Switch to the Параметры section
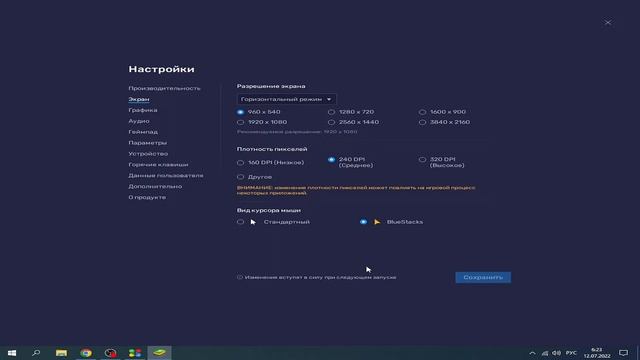 pyautogui.click(x=147, y=143)
